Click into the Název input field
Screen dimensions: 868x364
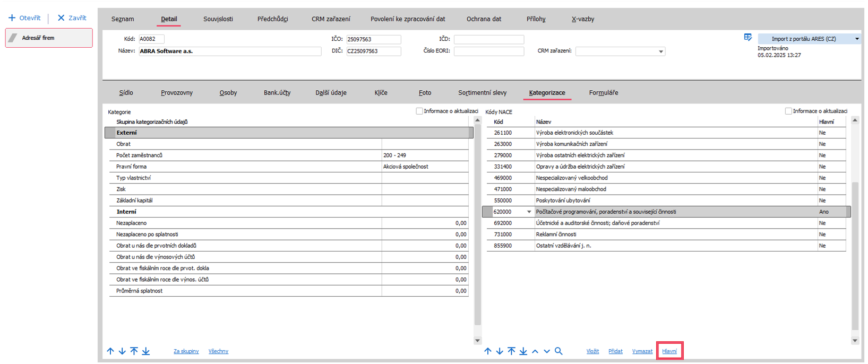(230, 51)
